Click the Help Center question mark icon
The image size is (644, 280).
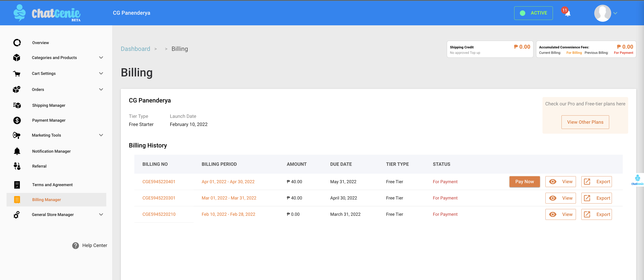76,245
